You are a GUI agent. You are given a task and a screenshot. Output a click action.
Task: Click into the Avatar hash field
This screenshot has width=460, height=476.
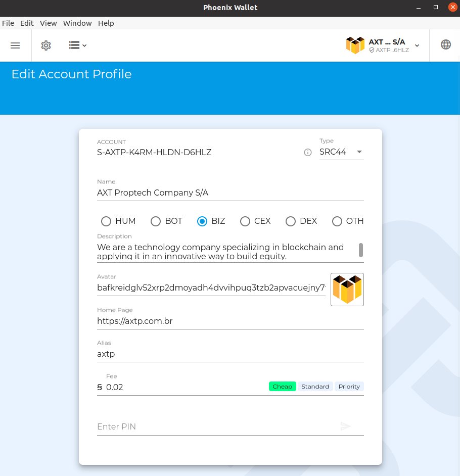(211, 288)
